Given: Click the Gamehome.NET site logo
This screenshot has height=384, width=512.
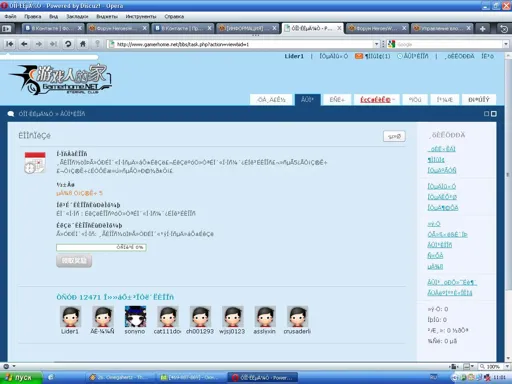Looking at the screenshot, I should point(61,80).
